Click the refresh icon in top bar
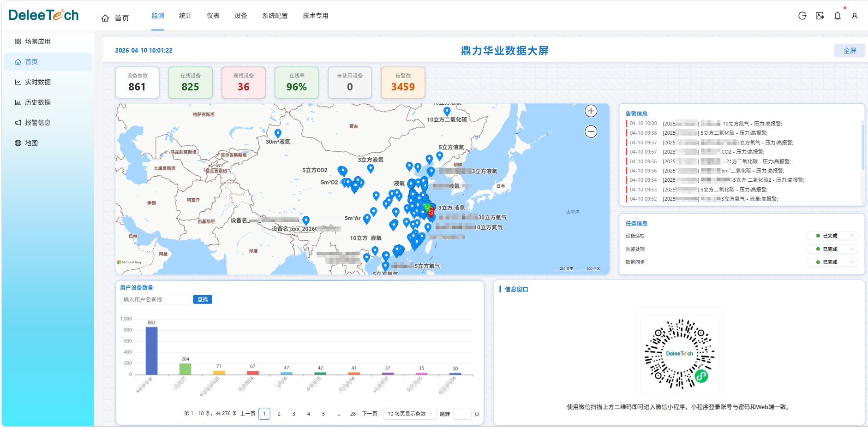 [802, 16]
